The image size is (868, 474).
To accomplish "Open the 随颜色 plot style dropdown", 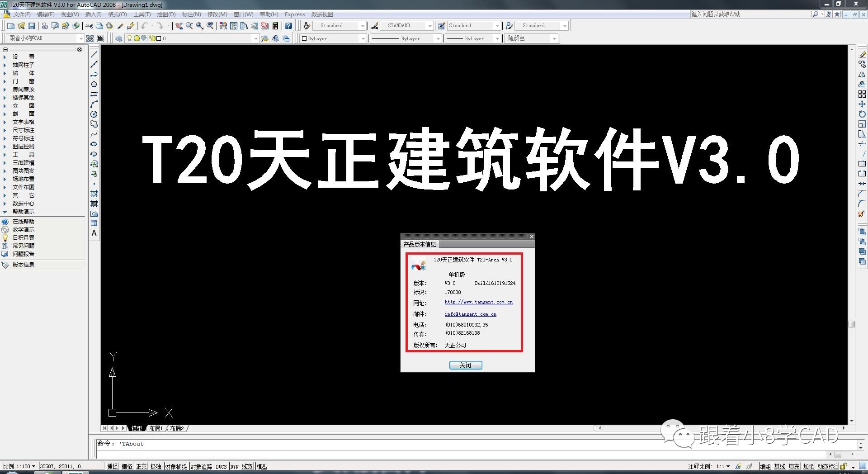I will (x=532, y=38).
